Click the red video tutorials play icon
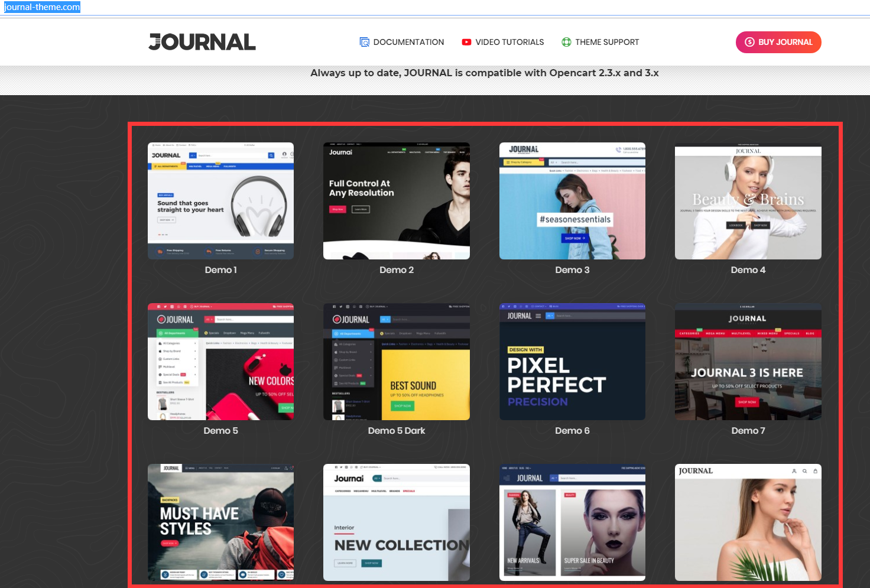The width and height of the screenshot is (870, 588). [466, 42]
